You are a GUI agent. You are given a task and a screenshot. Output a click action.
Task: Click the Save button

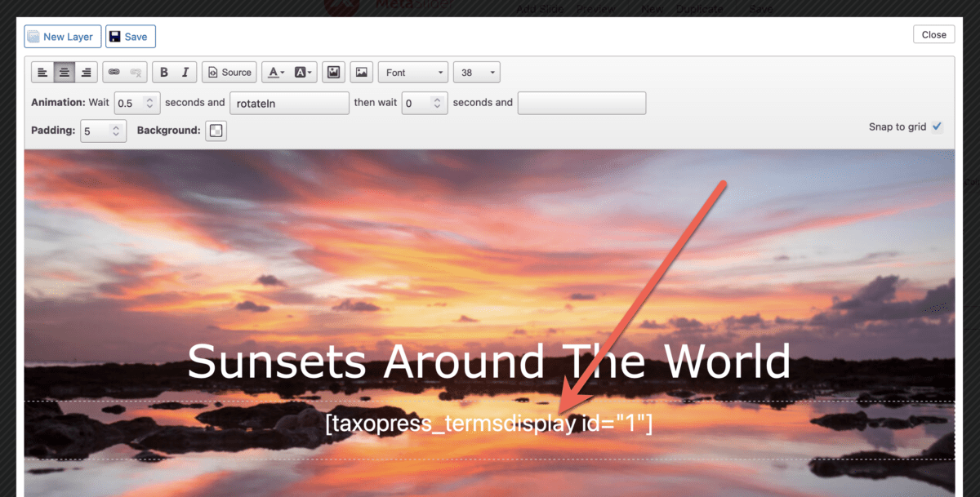click(x=130, y=36)
